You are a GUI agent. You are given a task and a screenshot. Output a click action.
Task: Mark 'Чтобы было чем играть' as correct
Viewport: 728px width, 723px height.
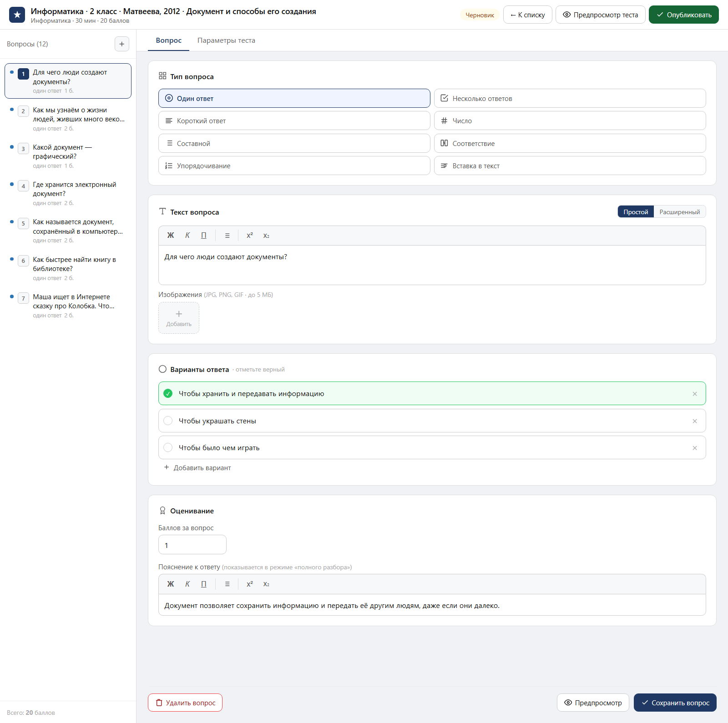tap(168, 447)
